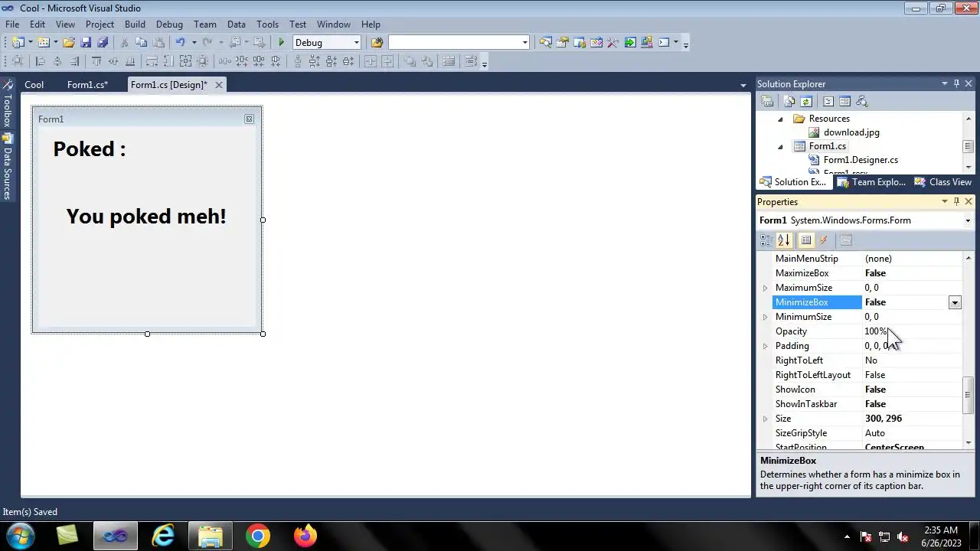Screen dimensions: 980x551
Task: Click the Align Lefts layout icon
Action: click(41, 62)
